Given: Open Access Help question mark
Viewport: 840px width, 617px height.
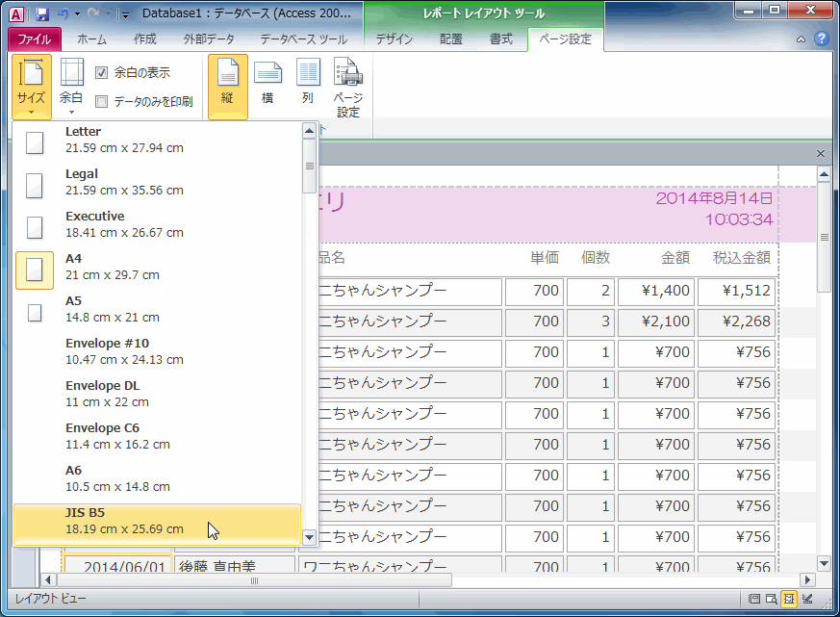Looking at the screenshot, I should point(822,39).
